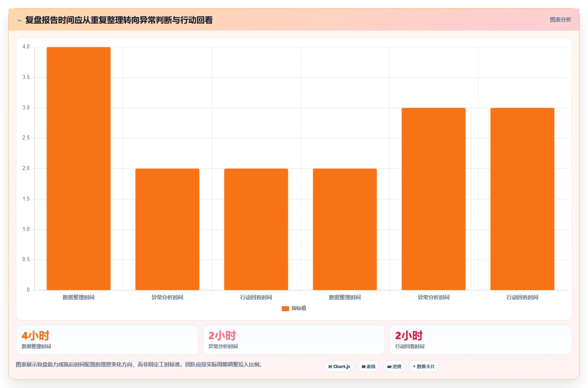Viewport: 588px width, 388px height.
Task: Select the 表格 chip
Action: [369, 366]
